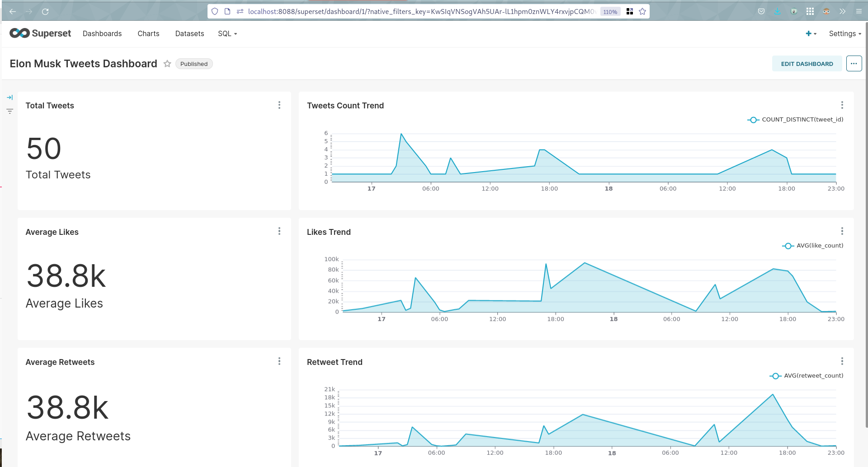Click the Published status badge

[x=194, y=64]
